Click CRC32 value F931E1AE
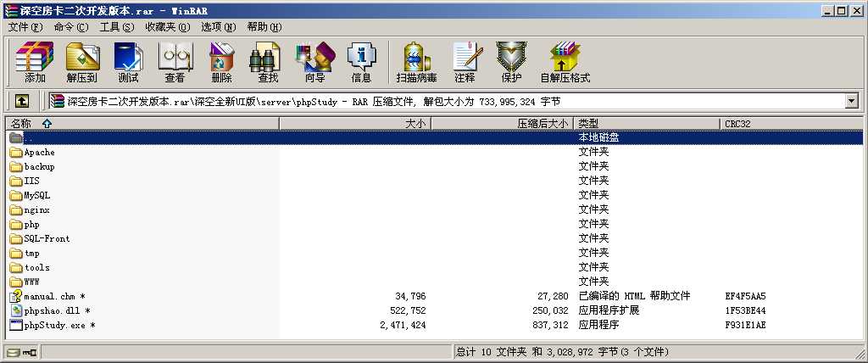 [745, 326]
